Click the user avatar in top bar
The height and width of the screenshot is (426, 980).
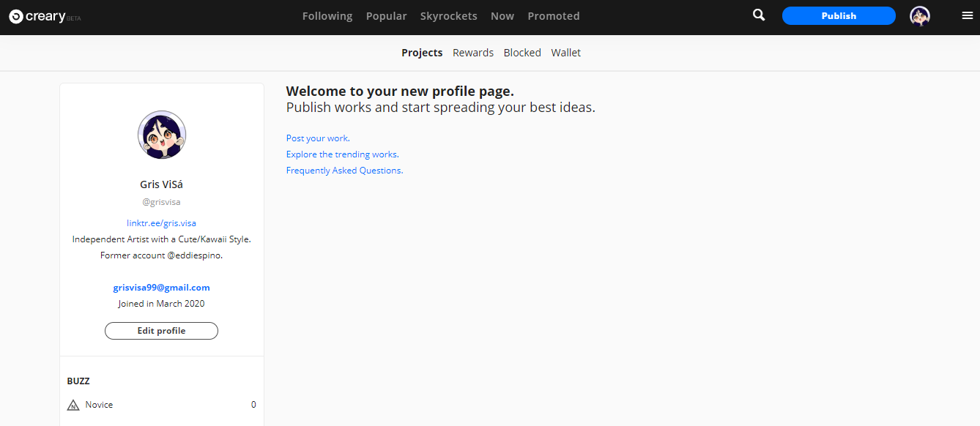point(920,15)
